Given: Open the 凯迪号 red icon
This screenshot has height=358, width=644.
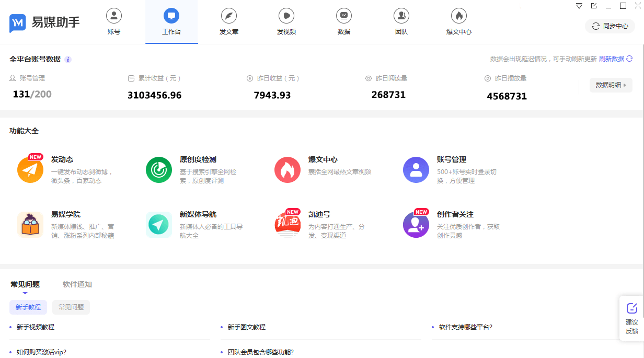Looking at the screenshot, I should (x=287, y=225).
